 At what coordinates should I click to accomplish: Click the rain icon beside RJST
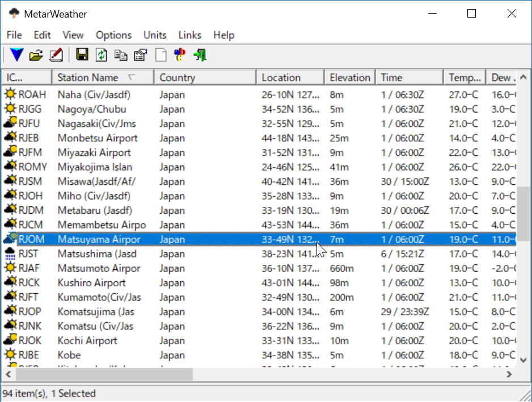(10, 253)
